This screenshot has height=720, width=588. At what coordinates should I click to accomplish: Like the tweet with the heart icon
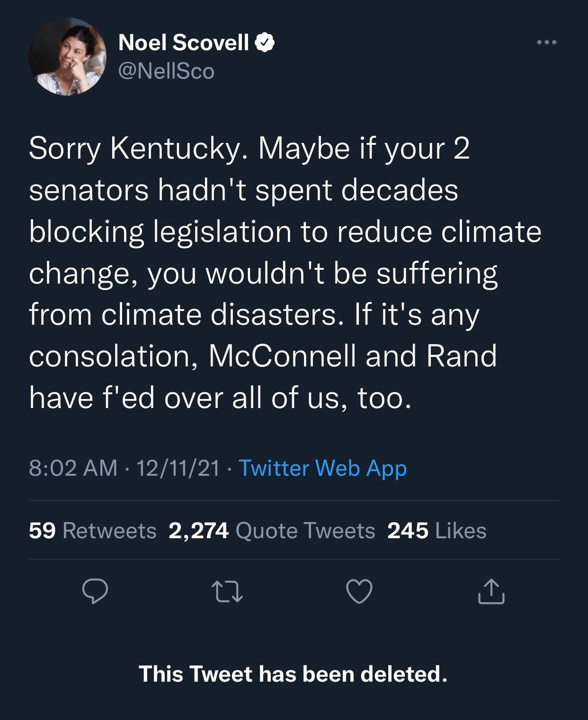point(359,592)
